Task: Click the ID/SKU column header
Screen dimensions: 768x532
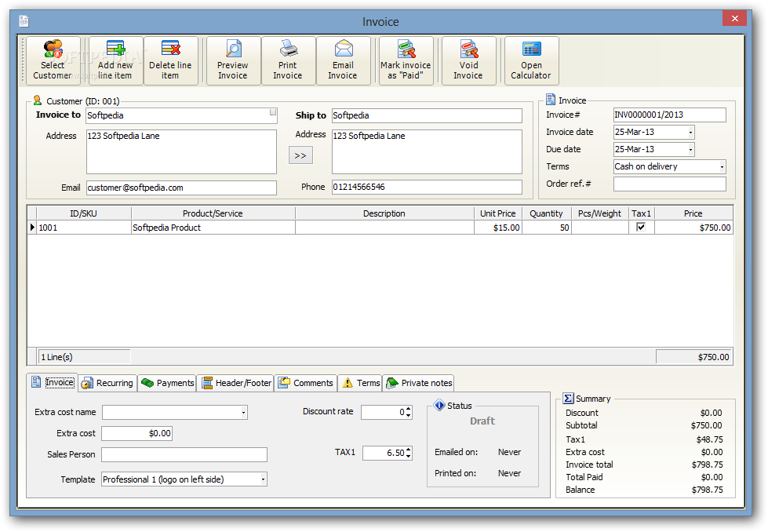Action: click(x=84, y=213)
